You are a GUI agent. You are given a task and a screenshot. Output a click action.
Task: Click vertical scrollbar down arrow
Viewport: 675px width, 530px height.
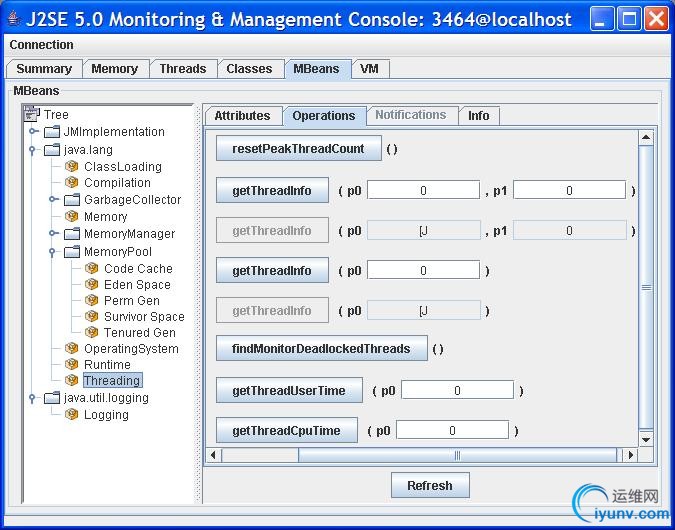tap(646, 440)
